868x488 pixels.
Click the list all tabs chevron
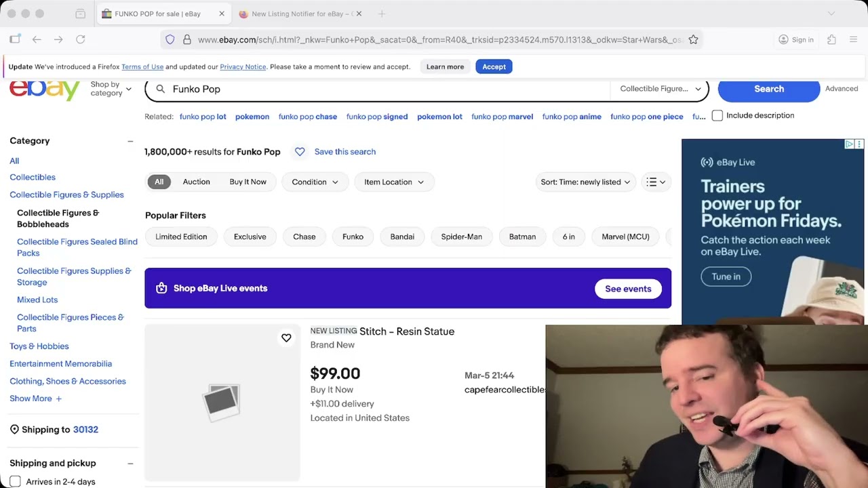831,14
